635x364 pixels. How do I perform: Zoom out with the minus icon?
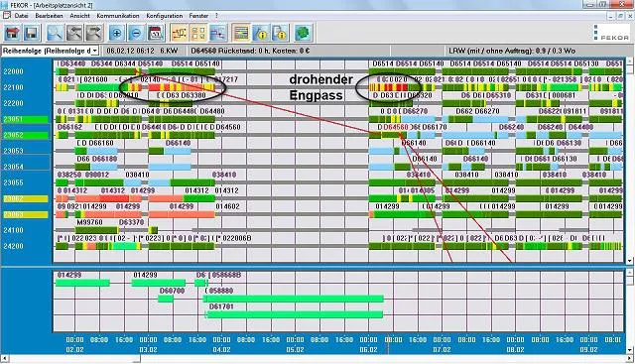[x=137, y=33]
